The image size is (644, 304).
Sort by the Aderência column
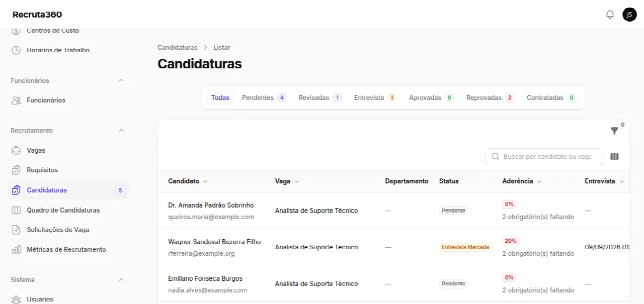click(522, 181)
